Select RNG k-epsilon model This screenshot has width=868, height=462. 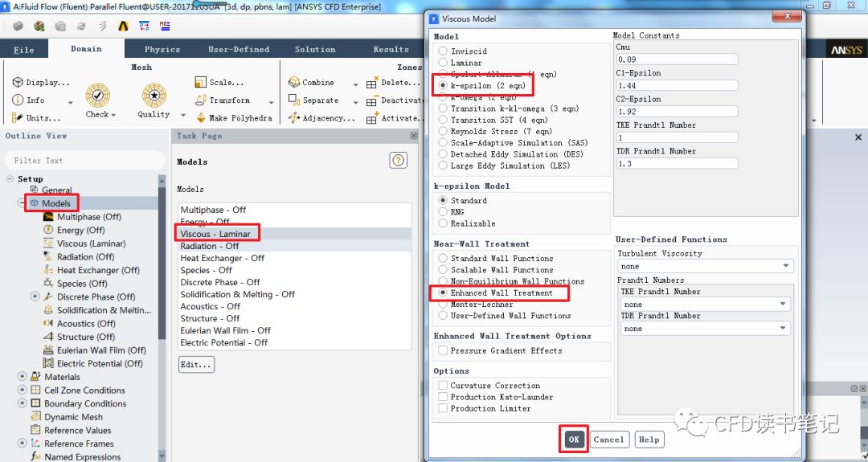pos(443,212)
